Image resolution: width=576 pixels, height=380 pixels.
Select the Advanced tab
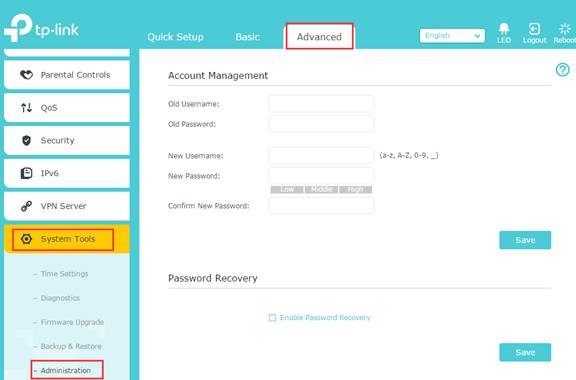click(x=319, y=36)
